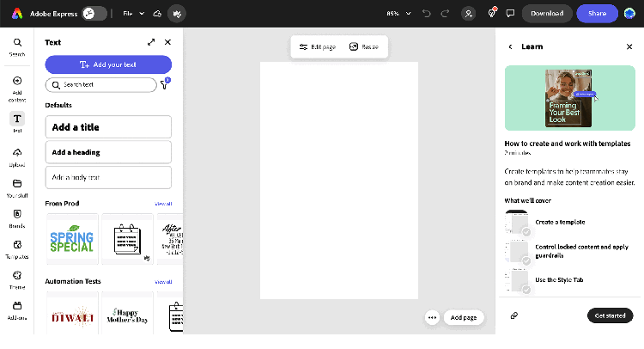
Task: Close the Text panel
Action: point(167,42)
